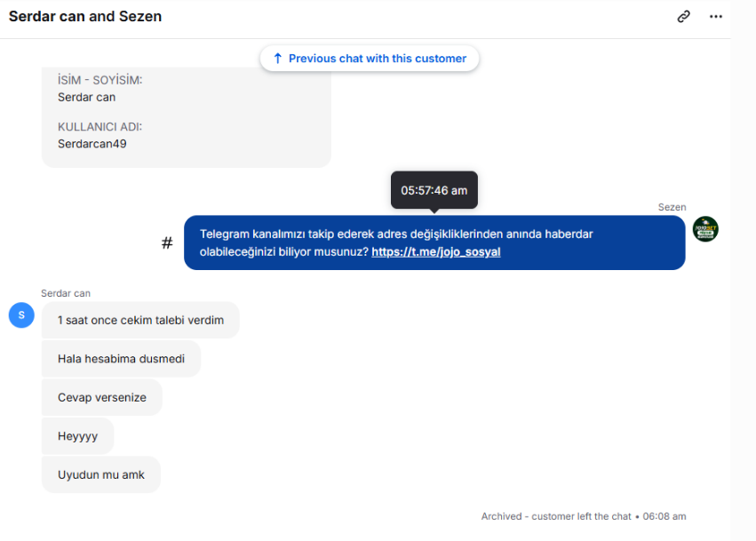Image resolution: width=756 pixels, height=541 pixels.
Task: Select the 'Hala hesabima dusmedi' message bubble
Action: pos(121,359)
